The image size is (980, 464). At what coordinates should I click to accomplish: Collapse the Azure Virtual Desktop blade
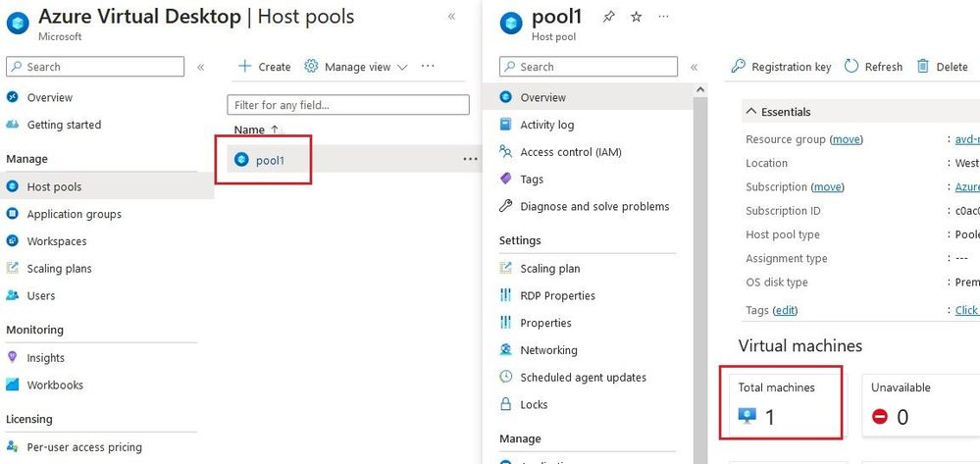tap(452, 17)
